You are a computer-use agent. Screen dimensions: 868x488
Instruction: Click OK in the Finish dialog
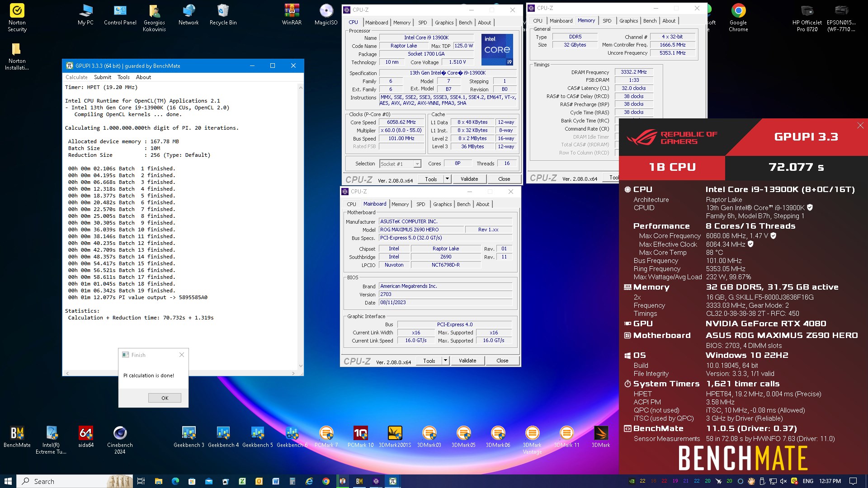(165, 398)
